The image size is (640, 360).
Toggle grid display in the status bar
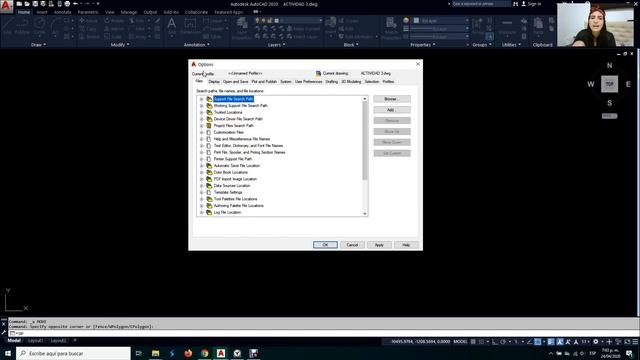(473, 342)
